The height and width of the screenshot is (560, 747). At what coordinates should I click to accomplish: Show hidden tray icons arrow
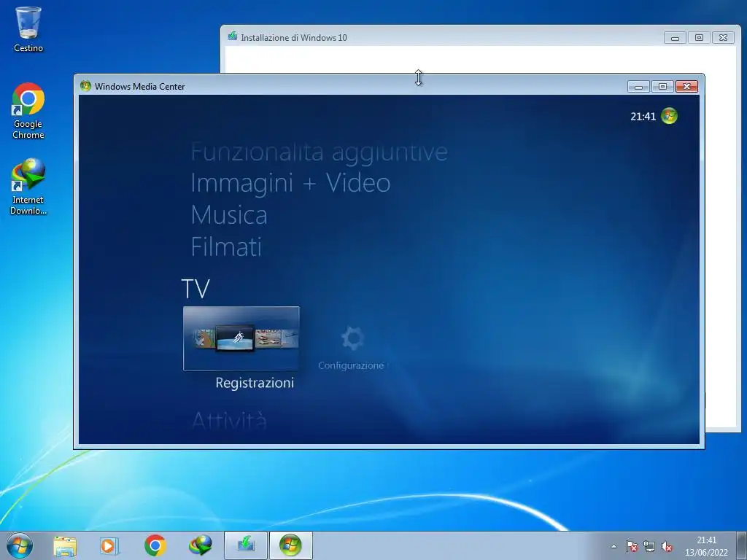(614, 546)
